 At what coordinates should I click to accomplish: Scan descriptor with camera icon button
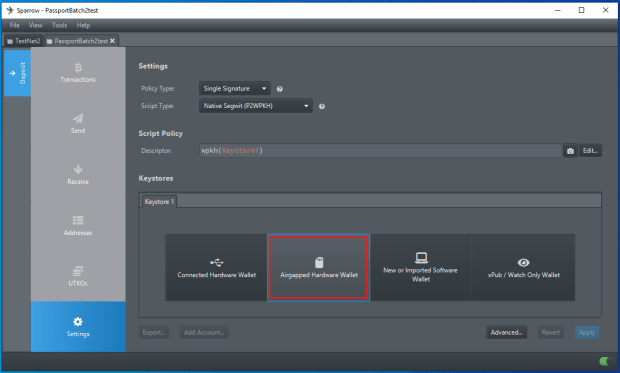[x=570, y=151]
